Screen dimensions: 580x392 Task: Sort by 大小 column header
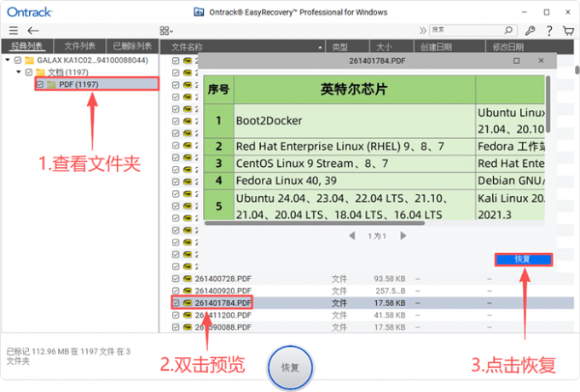coord(391,47)
